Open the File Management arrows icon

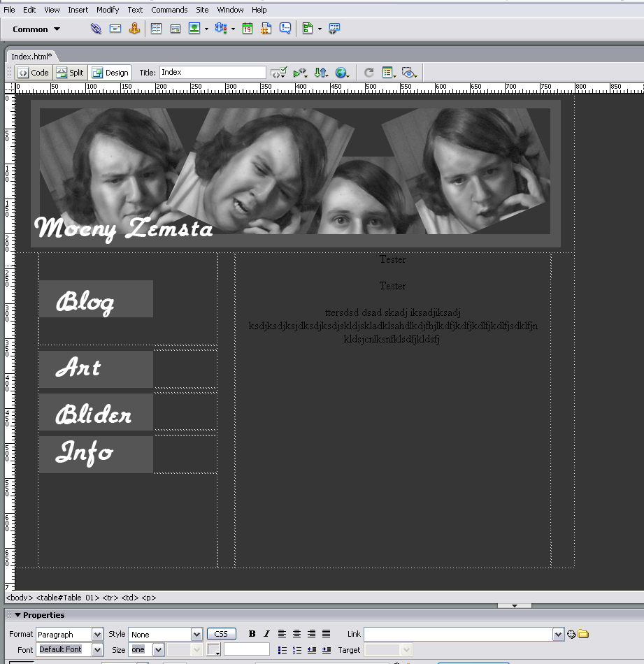point(321,73)
